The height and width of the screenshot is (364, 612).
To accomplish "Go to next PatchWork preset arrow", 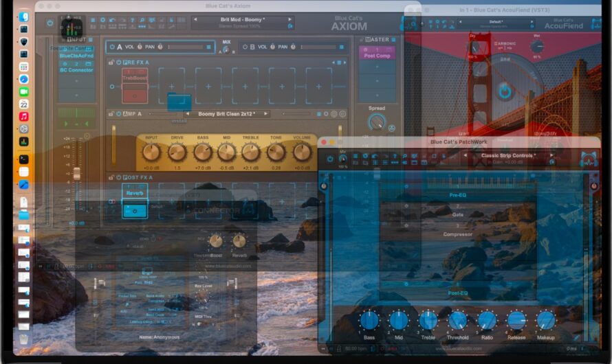I will pos(551,155).
